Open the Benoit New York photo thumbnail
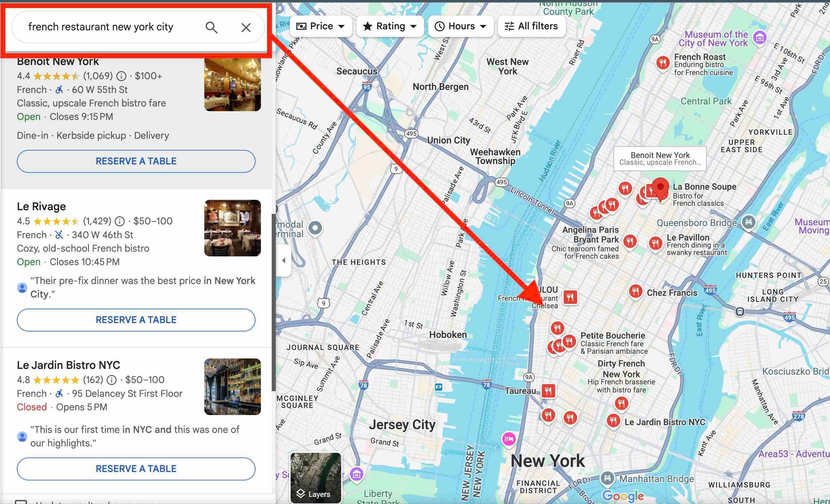The width and height of the screenshot is (830, 504). click(233, 84)
